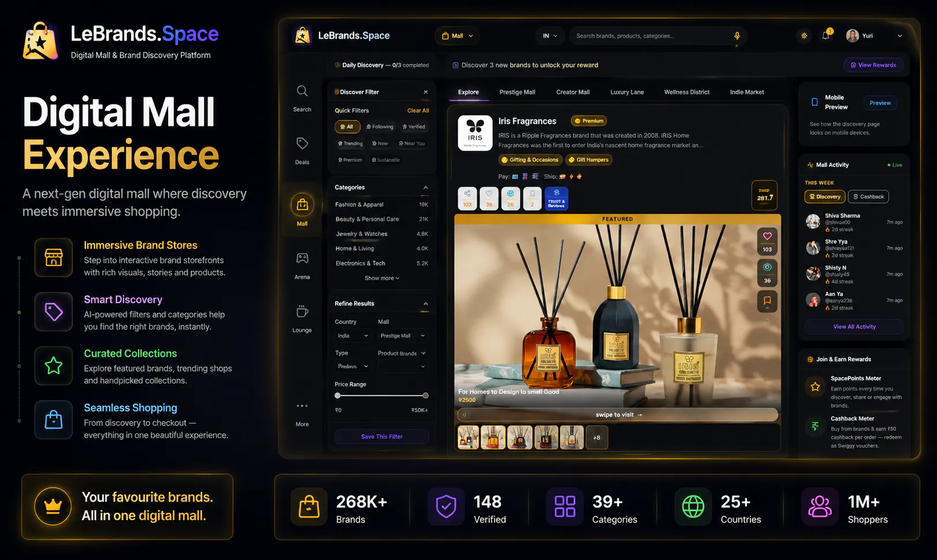Toggle the Sustainable quick filter

(x=386, y=160)
